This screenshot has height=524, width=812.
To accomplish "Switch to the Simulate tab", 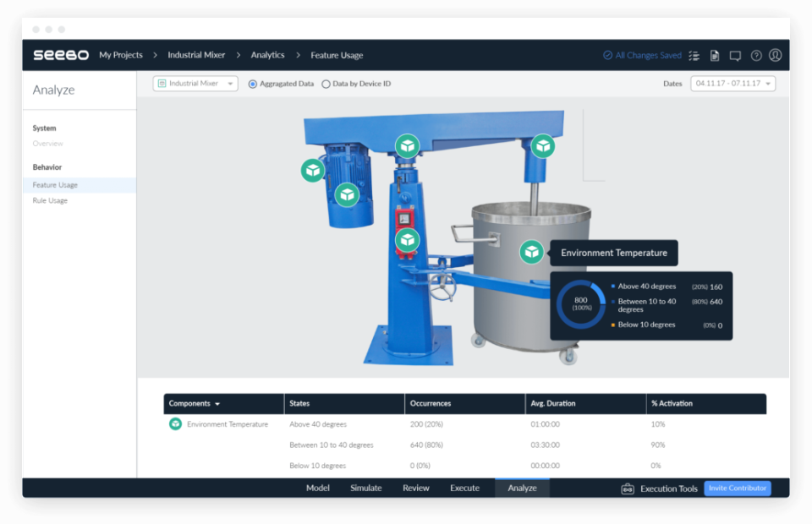I will pos(365,488).
